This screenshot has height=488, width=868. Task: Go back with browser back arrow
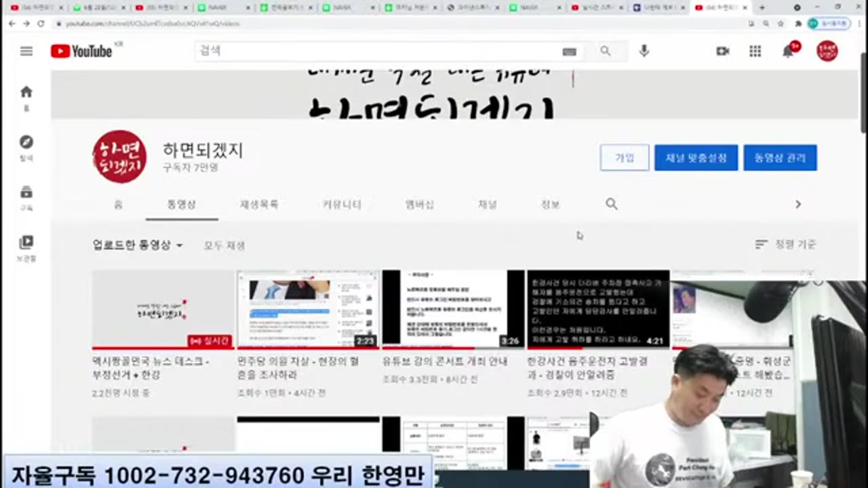pyautogui.click(x=12, y=23)
